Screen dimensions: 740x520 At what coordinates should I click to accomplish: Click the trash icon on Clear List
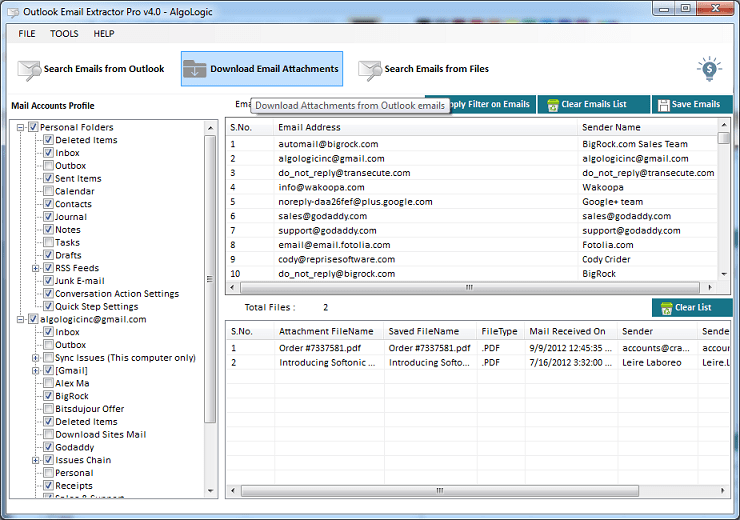click(x=666, y=308)
